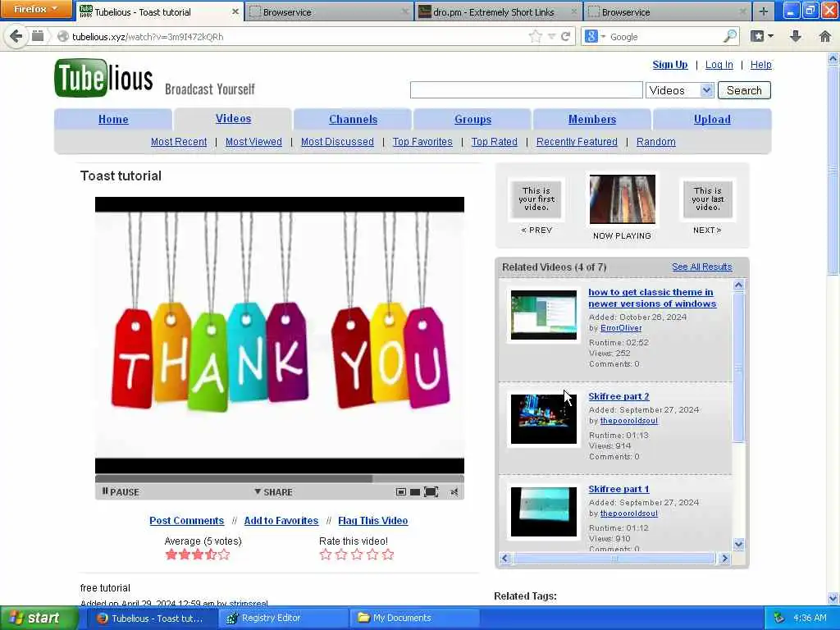The width and height of the screenshot is (840, 630).
Task: Open the Most Discussed link
Action: tap(337, 141)
